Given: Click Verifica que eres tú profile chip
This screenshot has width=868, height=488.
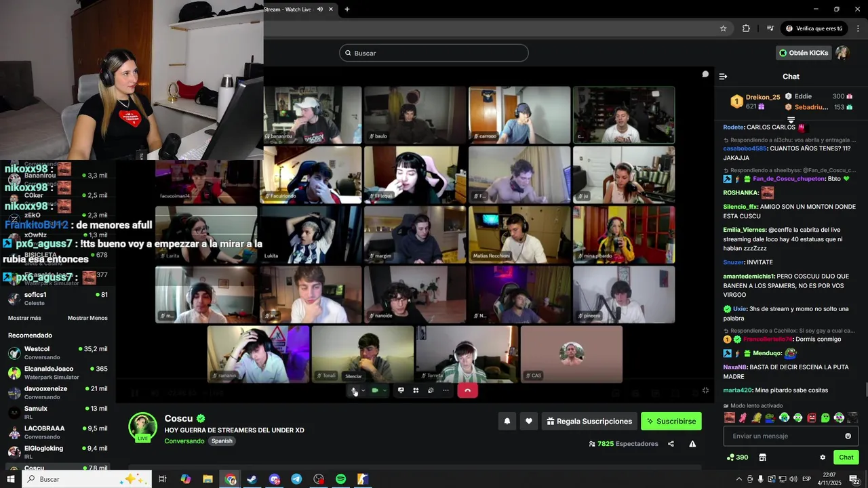Looking at the screenshot, I should [x=814, y=28].
